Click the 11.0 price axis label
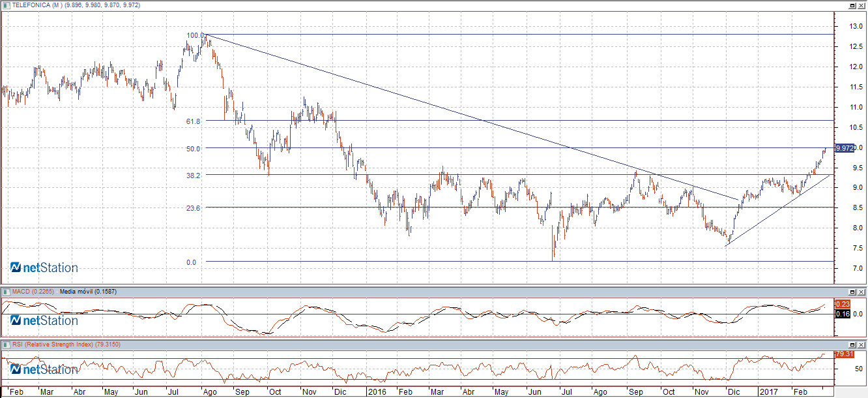This screenshot has height=398, width=868. tap(855, 107)
